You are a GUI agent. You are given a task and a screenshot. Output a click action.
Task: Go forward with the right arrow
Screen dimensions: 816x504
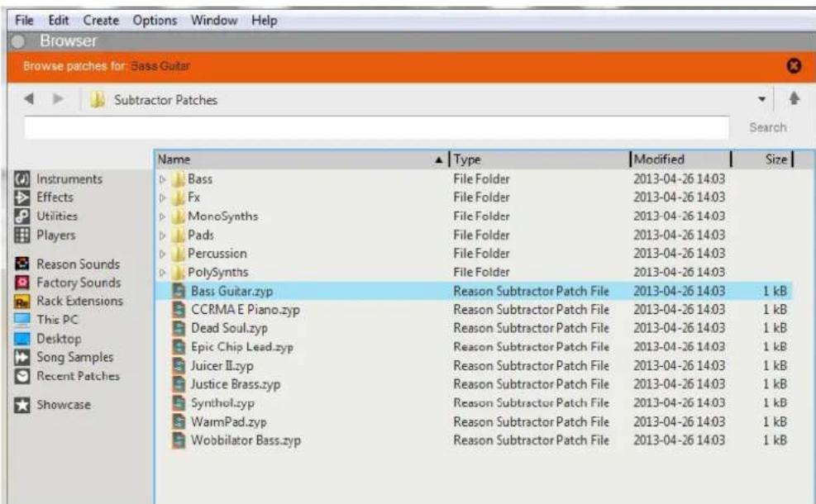pos(58,98)
